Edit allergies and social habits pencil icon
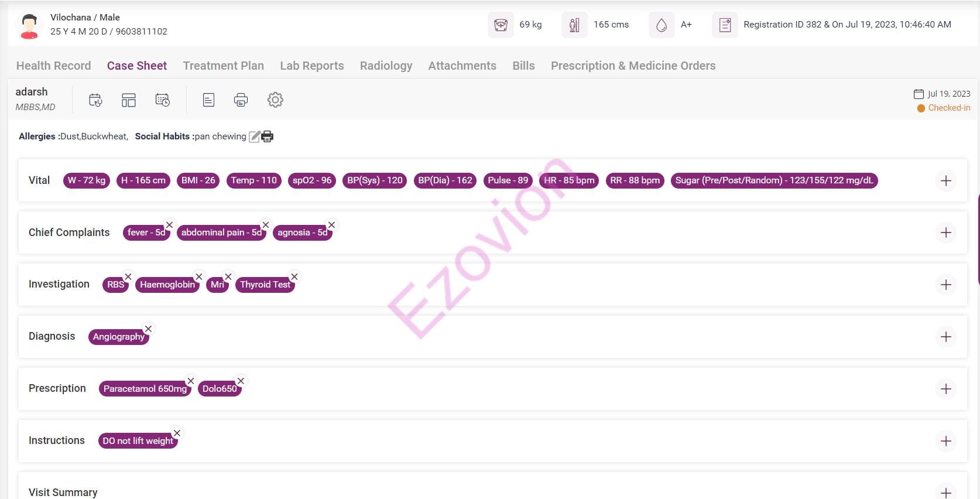 (x=254, y=136)
